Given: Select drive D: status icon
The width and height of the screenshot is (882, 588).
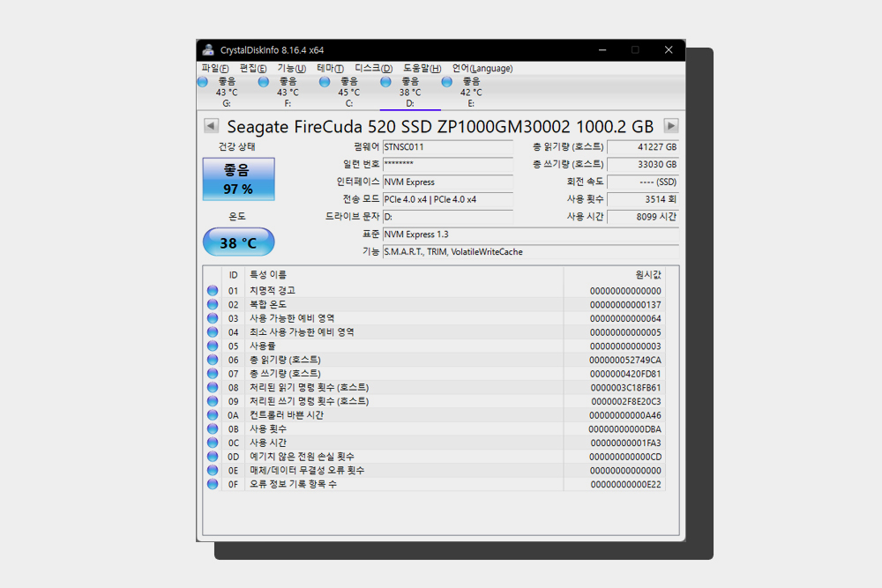Looking at the screenshot, I should tap(386, 82).
